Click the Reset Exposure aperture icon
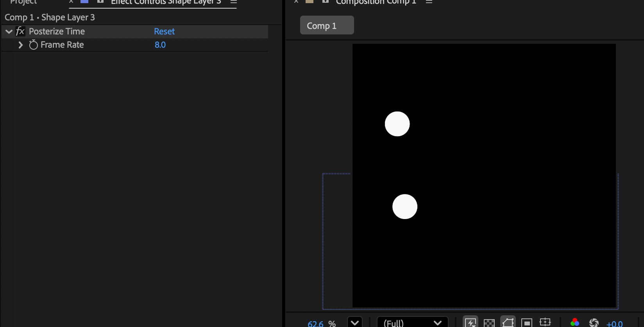The width and height of the screenshot is (644, 327). tap(594, 323)
